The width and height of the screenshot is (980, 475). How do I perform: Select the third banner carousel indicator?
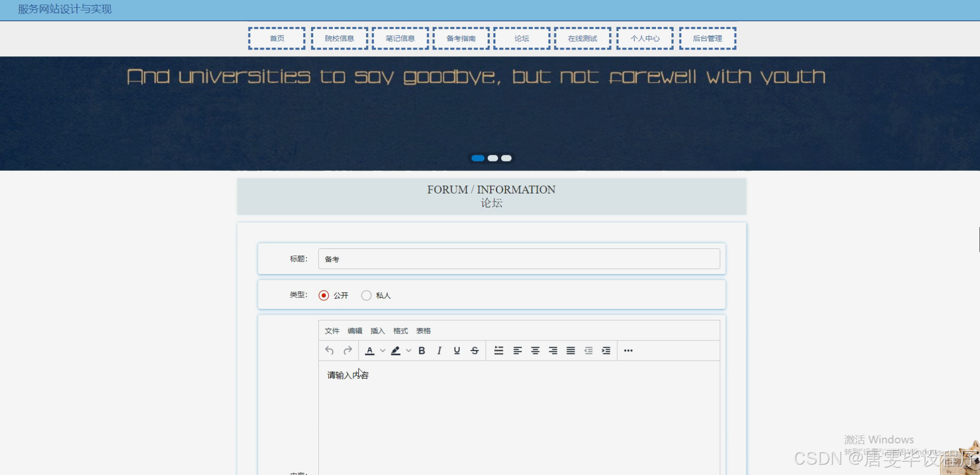506,158
